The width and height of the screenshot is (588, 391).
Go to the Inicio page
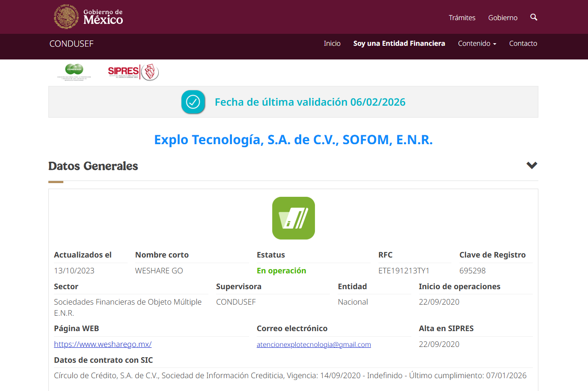coord(332,44)
